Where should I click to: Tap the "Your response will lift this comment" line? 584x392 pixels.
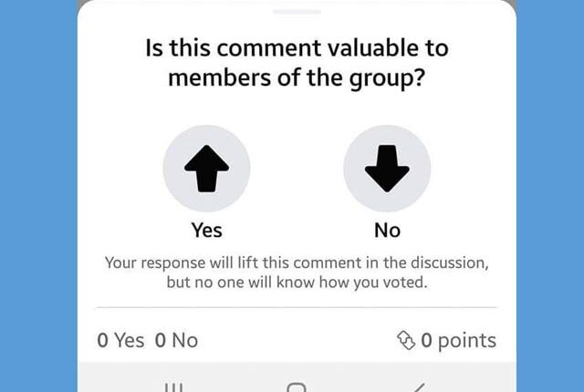click(x=297, y=263)
